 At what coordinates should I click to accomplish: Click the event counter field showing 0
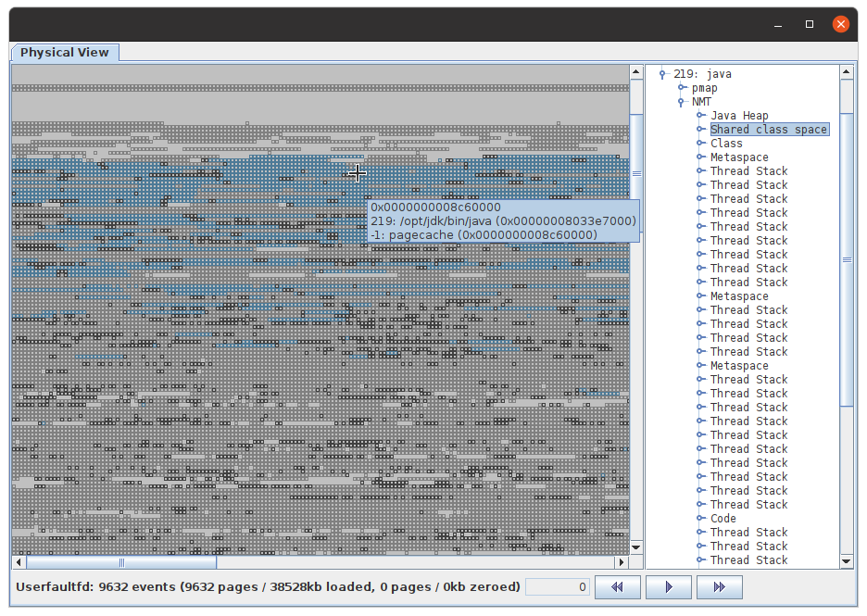click(x=558, y=586)
